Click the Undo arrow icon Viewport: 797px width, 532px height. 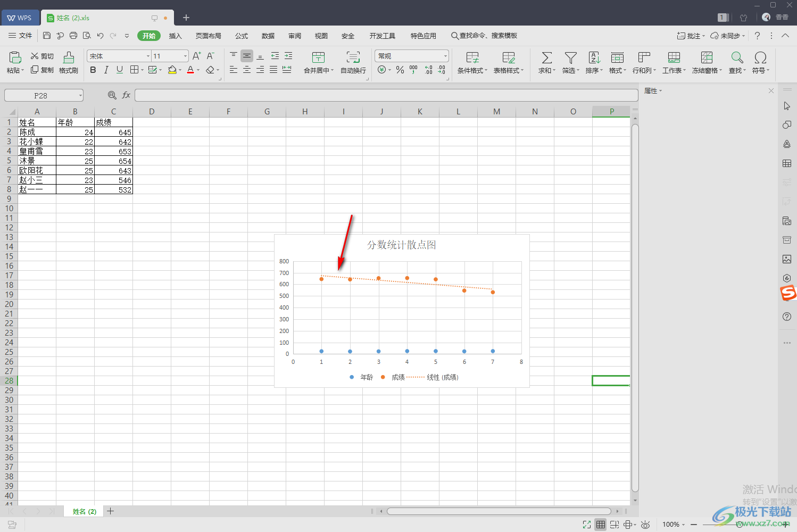point(100,36)
